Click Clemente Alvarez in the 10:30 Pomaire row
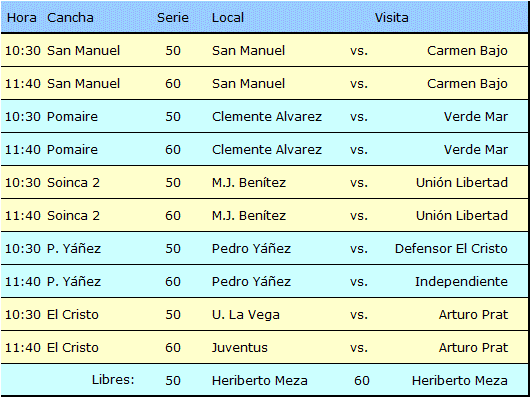530x397 pixels. click(267, 117)
